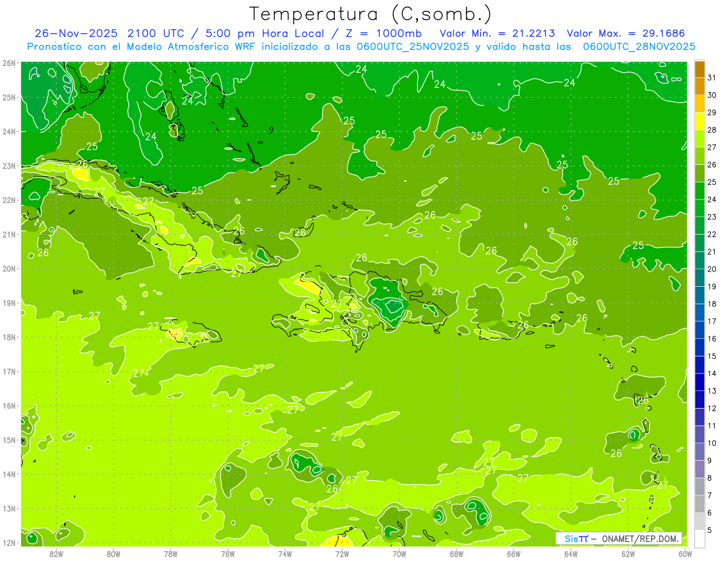The width and height of the screenshot is (728, 562).
Task: Click the latitude label '24N'
Action: click(x=9, y=132)
